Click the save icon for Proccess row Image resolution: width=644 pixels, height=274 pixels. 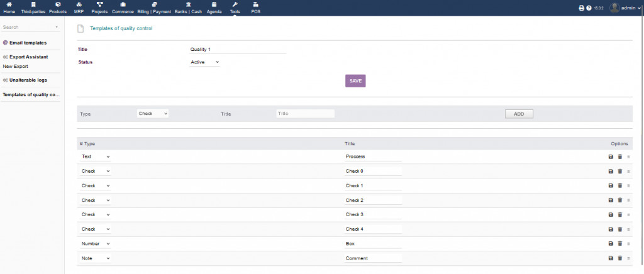pyautogui.click(x=611, y=156)
